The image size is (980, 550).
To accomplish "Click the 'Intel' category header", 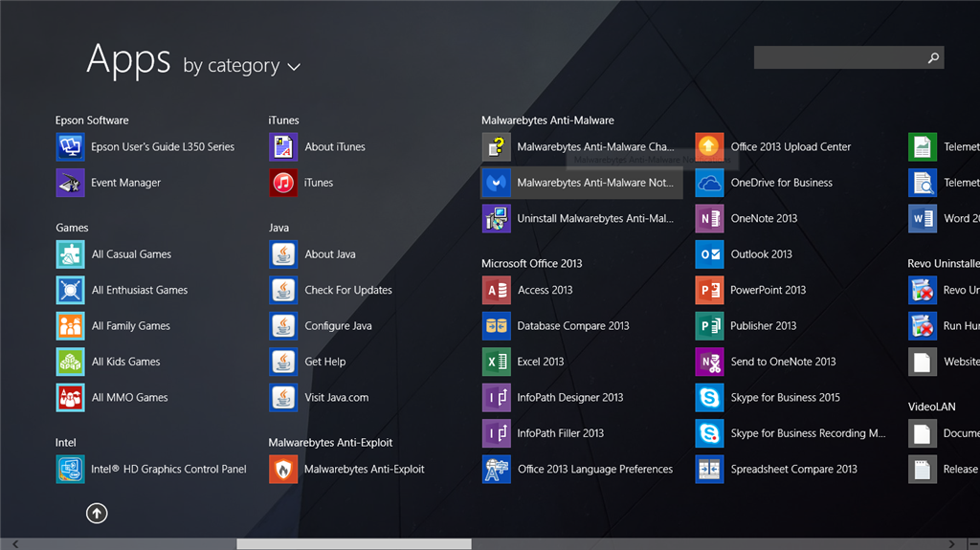I will pyautogui.click(x=66, y=442).
